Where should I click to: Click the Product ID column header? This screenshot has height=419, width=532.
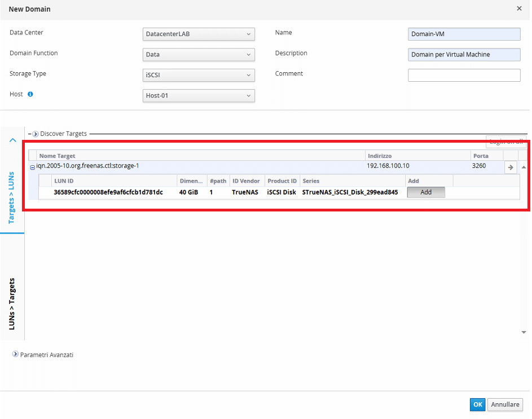click(282, 181)
